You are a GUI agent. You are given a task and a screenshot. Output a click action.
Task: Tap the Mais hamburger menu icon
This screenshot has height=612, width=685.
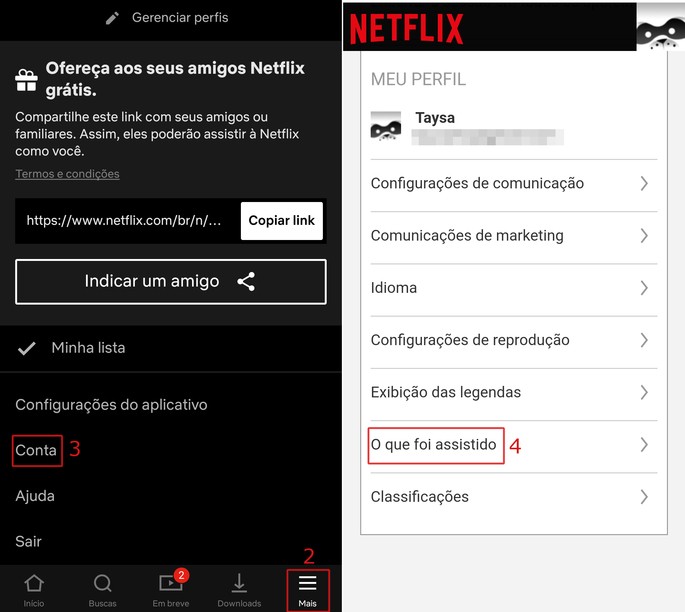[x=307, y=583]
